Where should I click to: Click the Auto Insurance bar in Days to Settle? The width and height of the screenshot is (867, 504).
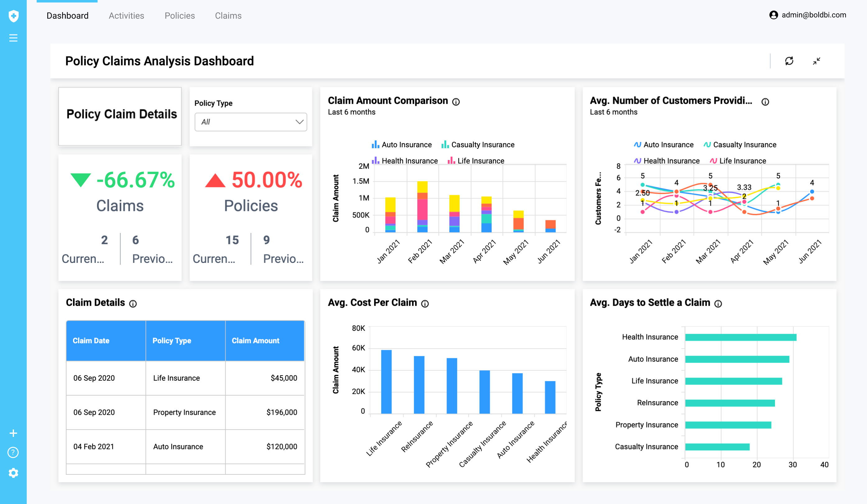pyautogui.click(x=737, y=360)
